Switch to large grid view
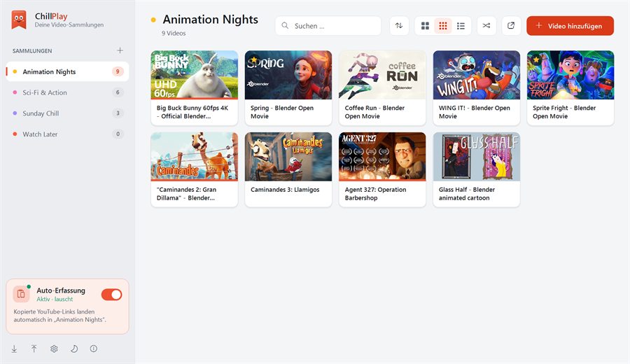Viewport: 630px width, 364px height. (425, 26)
